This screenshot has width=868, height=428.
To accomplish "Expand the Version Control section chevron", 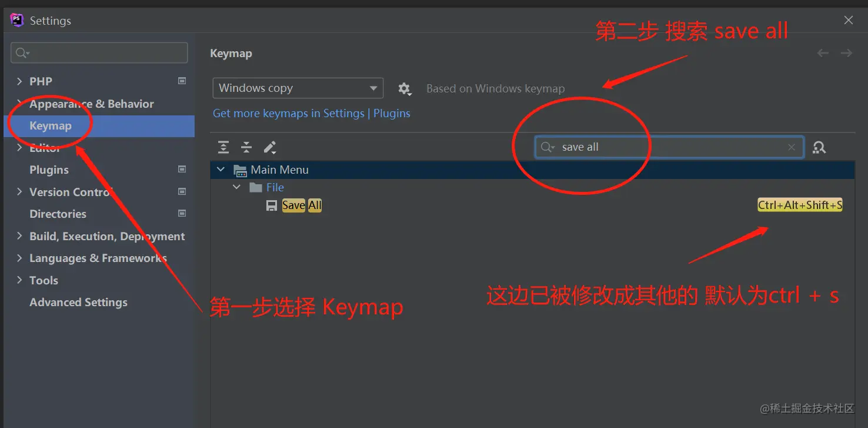I will [x=19, y=192].
